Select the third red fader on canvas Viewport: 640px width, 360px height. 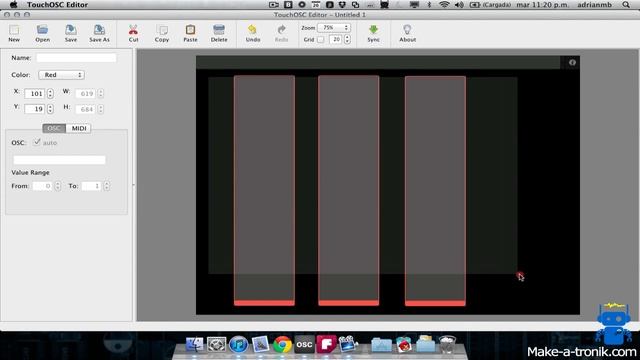[435, 191]
